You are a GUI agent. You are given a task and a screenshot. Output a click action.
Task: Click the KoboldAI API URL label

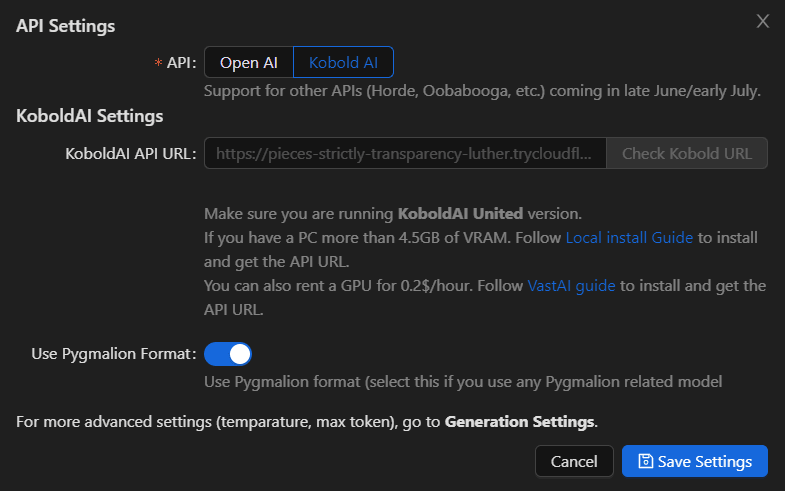coord(131,154)
